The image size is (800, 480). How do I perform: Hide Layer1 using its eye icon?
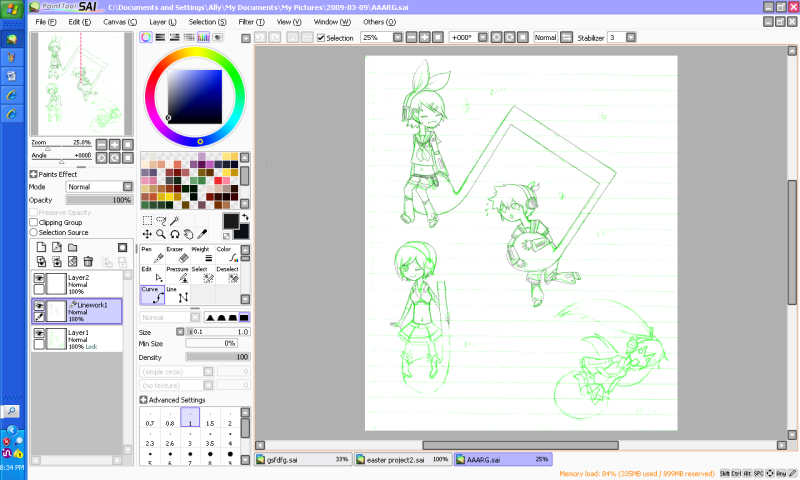tap(39, 333)
